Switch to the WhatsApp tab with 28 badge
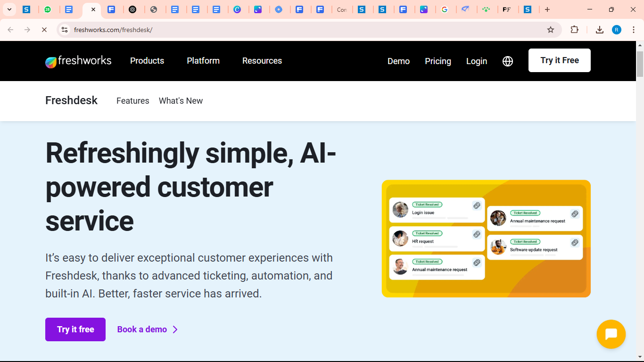Screen dimensions: 644x362 [48, 9]
